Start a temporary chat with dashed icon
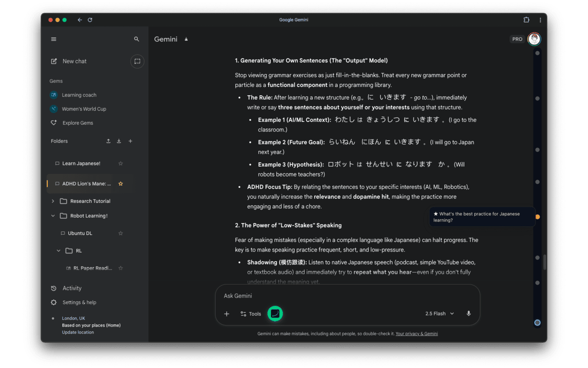 click(x=137, y=61)
